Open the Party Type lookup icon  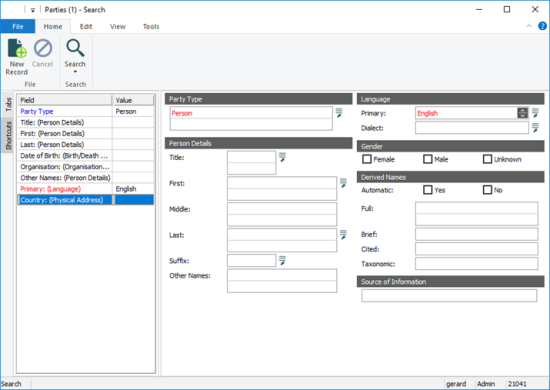tap(339, 113)
